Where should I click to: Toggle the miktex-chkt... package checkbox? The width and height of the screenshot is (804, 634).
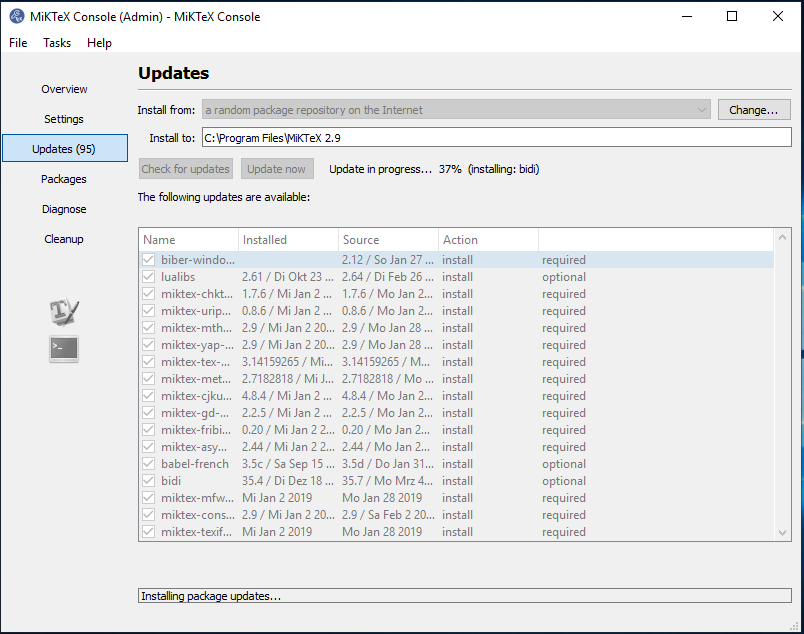pos(148,293)
